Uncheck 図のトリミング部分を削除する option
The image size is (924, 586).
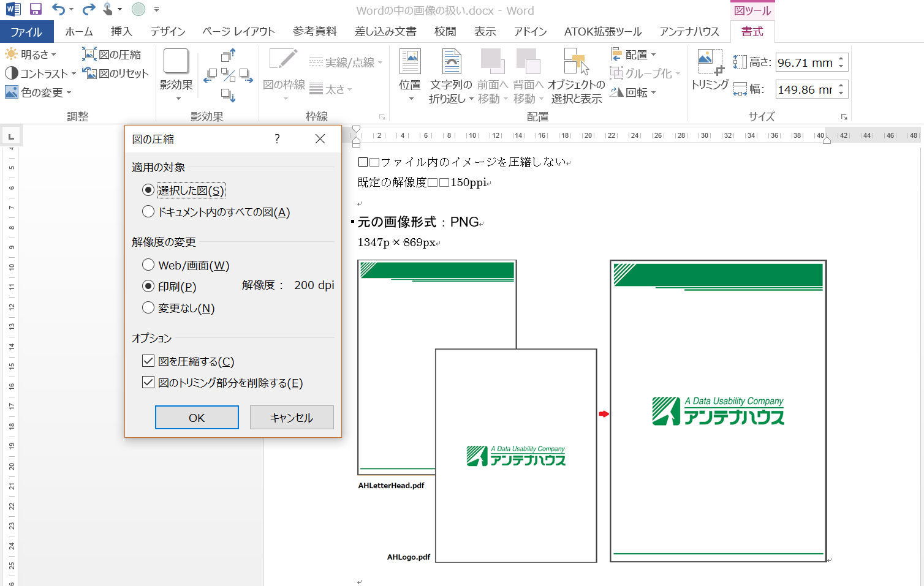[x=148, y=382]
